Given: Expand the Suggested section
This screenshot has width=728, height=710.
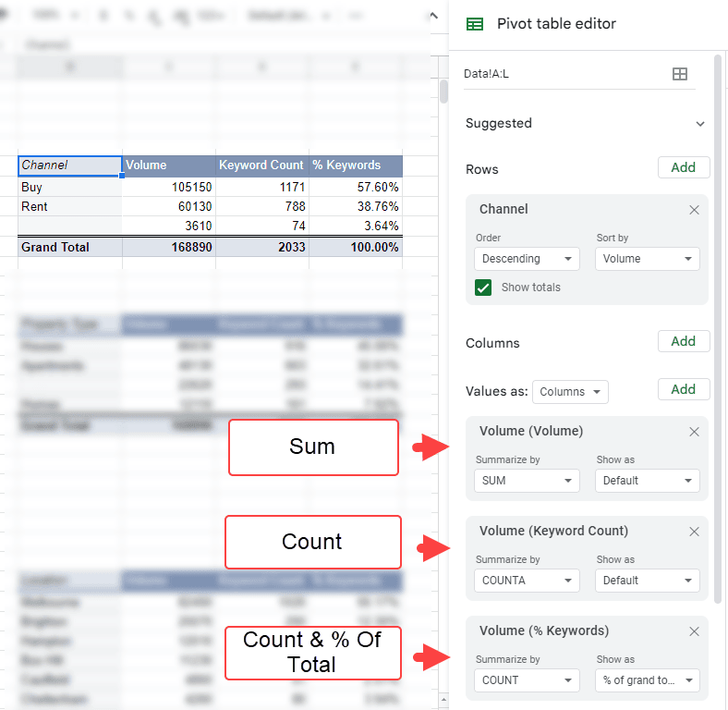Looking at the screenshot, I should pos(700,124).
